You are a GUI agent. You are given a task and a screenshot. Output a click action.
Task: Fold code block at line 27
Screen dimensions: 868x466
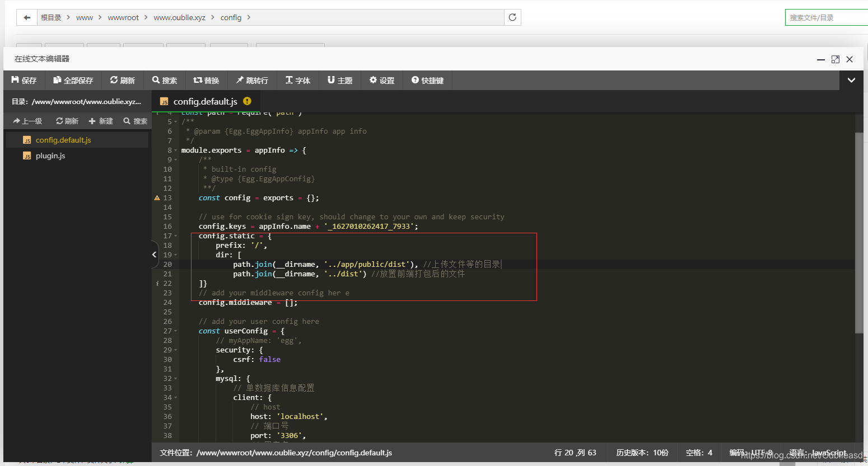(x=176, y=331)
